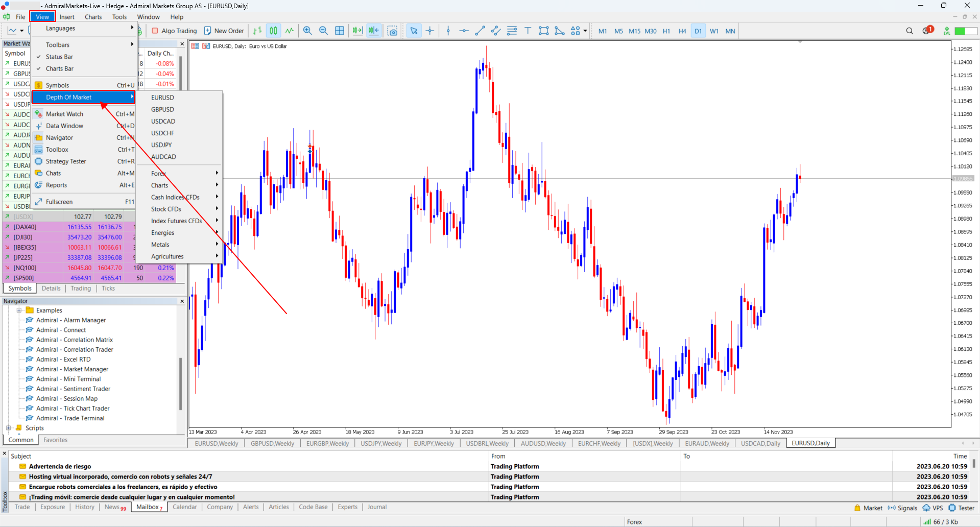Image resolution: width=980 pixels, height=527 pixels.
Task: Switch timeframe to H1
Action: point(666,31)
